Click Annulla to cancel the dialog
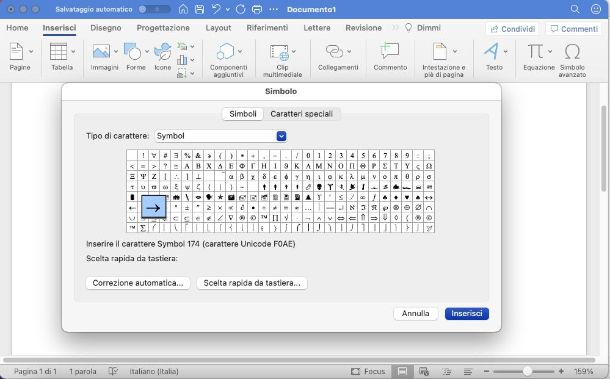This screenshot has height=379, width=610. point(415,314)
